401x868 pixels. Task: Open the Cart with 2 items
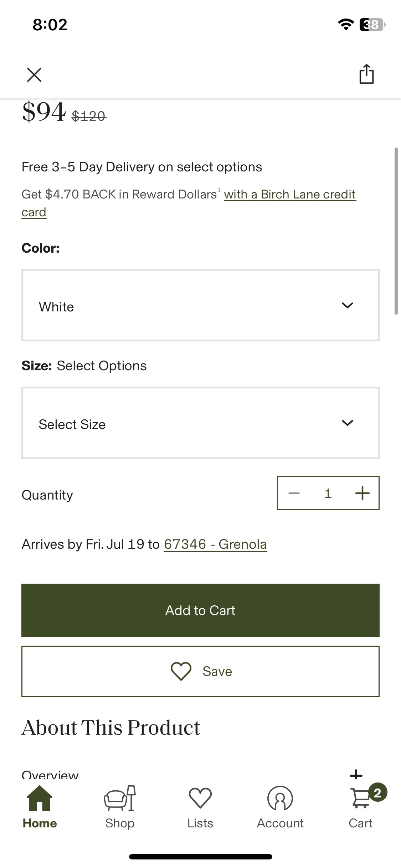[361, 807]
